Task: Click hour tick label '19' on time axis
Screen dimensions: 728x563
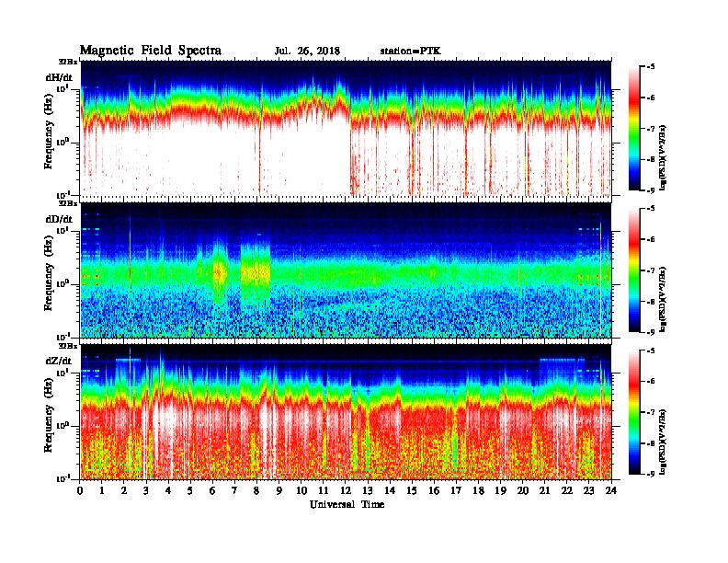Action: tap(500, 490)
